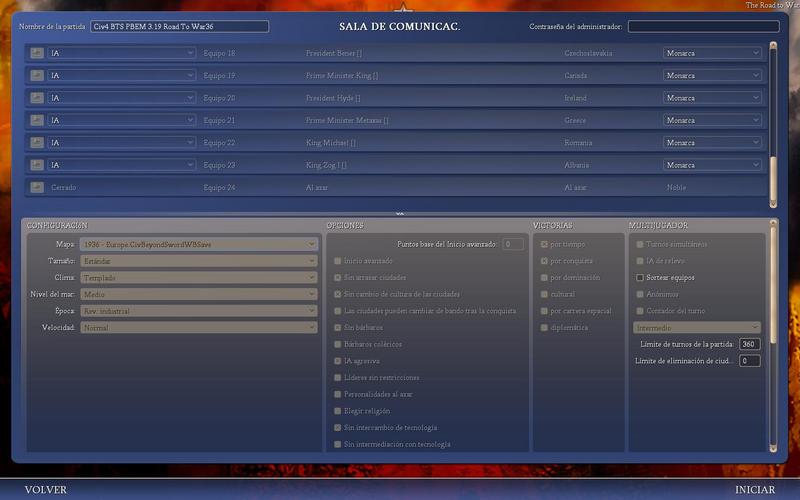
Task: Toggle the por conquista victory checkbox
Action: [544, 261]
